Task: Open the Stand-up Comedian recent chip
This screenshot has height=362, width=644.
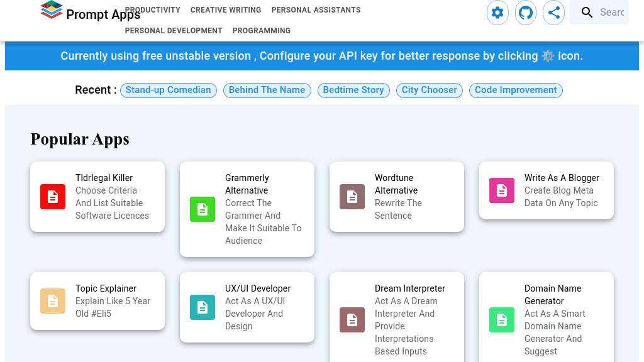Action: tap(168, 90)
